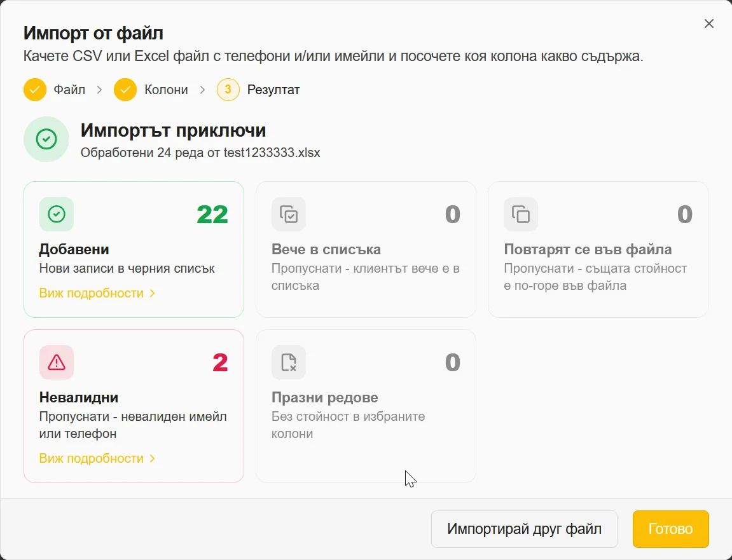
Task: Click the count 0 on Повтарят се във файла card
Action: (685, 215)
